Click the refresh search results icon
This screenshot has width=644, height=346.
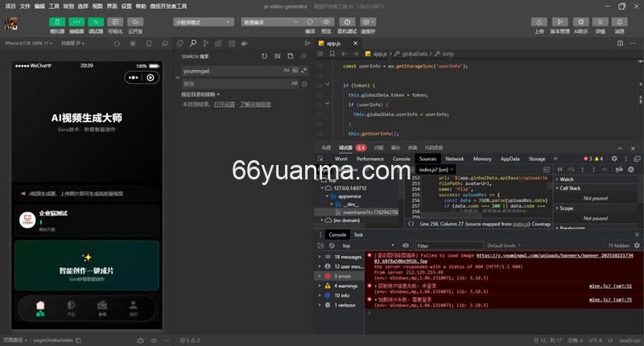pos(265,56)
